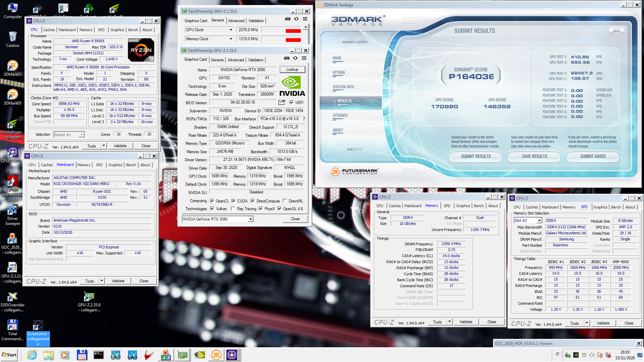Click the GPU-Z Sensors scrollbar up arrow
Image resolution: width=644 pixels, height=362 pixels.
[306, 27]
